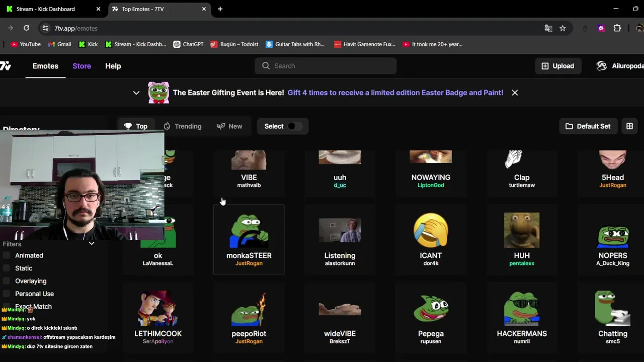Open the Default Set dropdown
This screenshot has height=362, width=644.
tap(588, 126)
